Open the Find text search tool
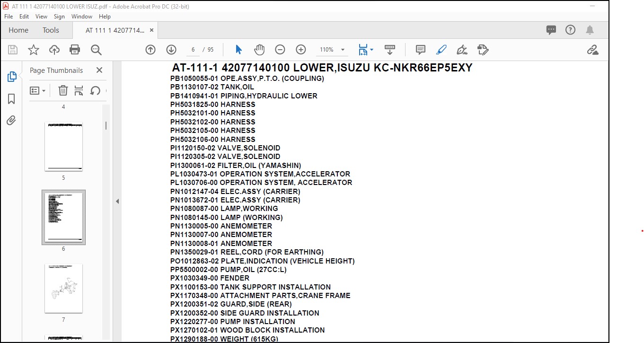This screenshot has width=644, height=343. coord(97,50)
